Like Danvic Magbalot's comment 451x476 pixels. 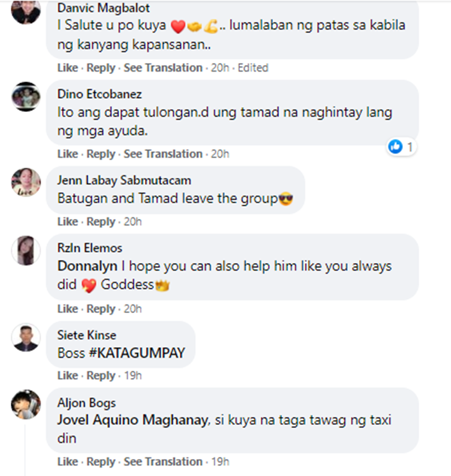67,67
